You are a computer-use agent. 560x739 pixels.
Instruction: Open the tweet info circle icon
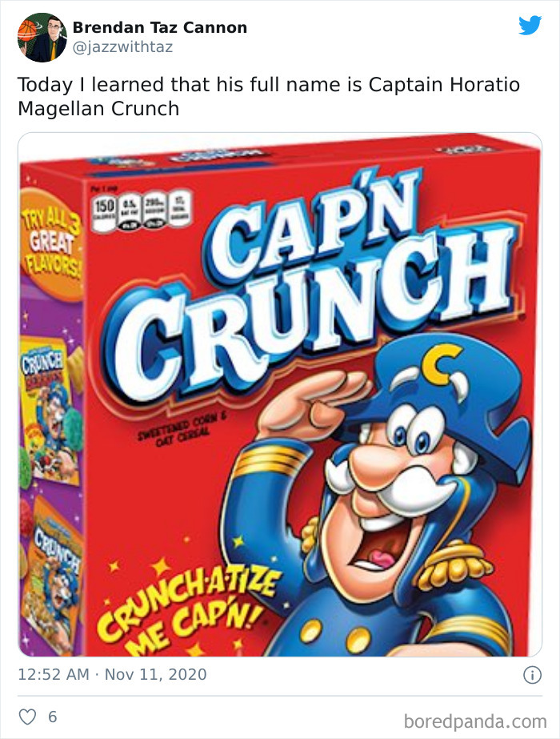(532, 676)
